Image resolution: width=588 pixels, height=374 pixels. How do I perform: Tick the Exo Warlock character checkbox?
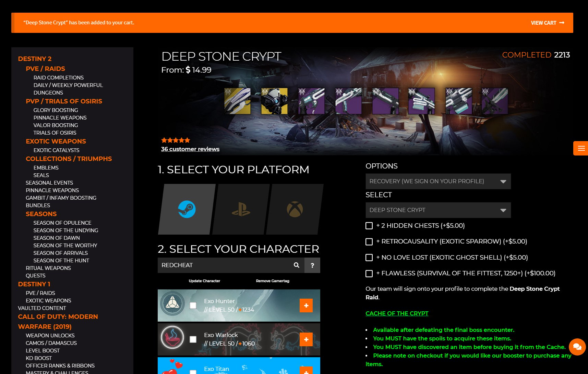pyautogui.click(x=193, y=339)
